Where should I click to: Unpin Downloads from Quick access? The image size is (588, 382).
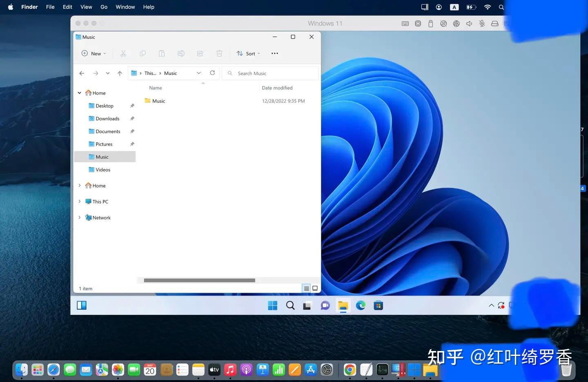pos(132,118)
